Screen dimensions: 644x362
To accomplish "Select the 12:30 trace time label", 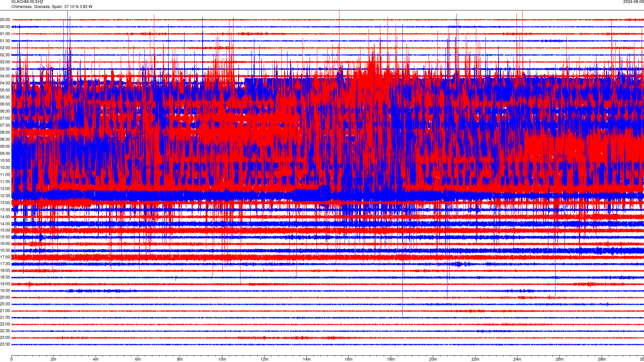I will [x=5, y=196].
